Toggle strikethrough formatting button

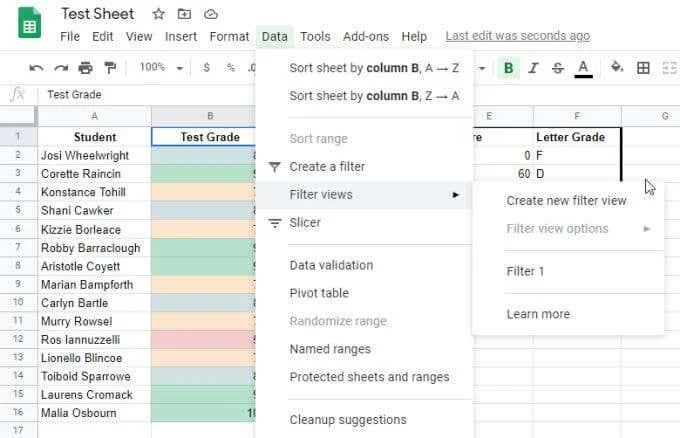558,68
